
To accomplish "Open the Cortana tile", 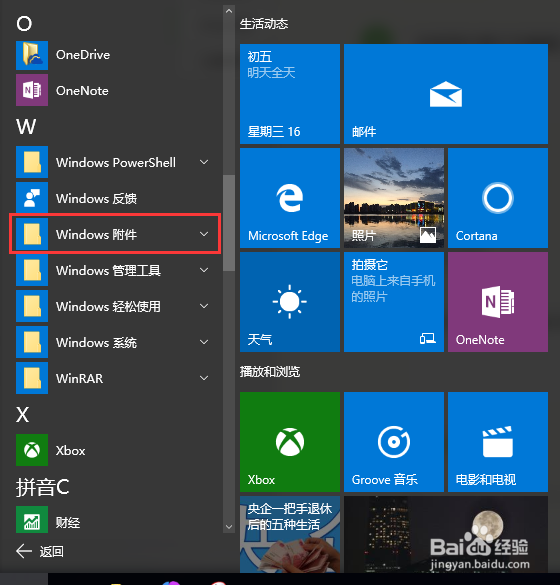I will (498, 198).
